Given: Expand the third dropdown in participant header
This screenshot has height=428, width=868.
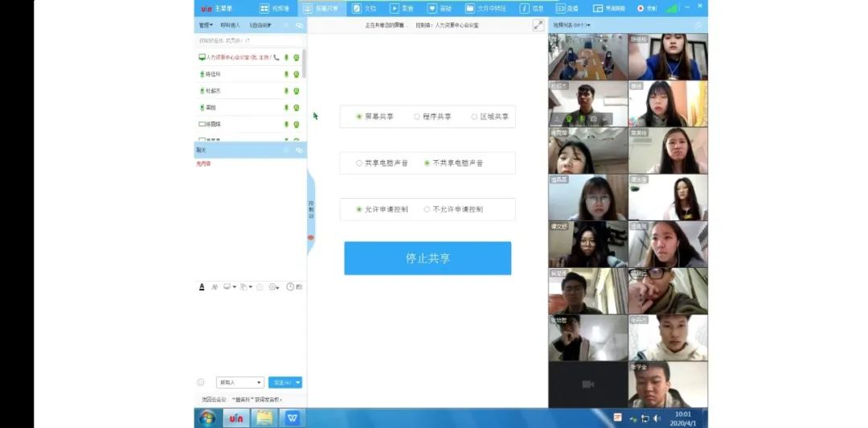Looking at the screenshot, I should click(x=260, y=25).
